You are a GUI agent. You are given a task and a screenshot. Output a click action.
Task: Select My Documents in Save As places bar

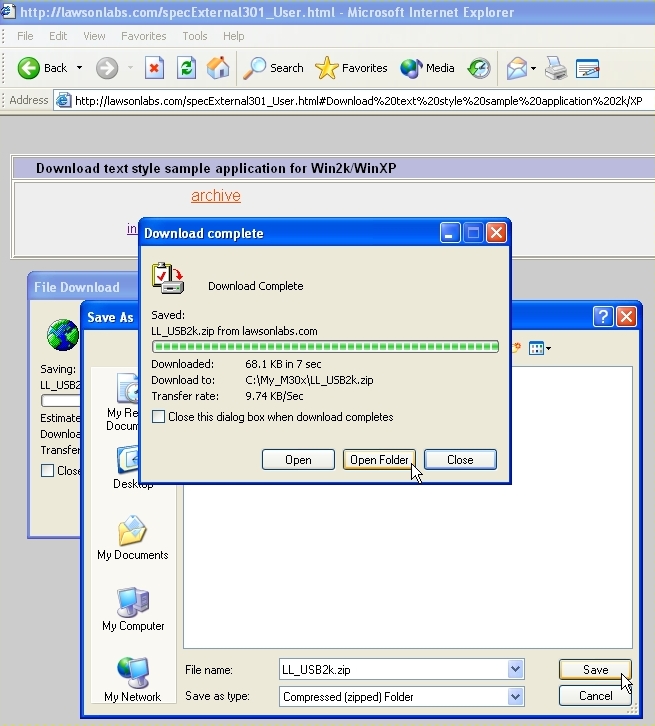[x=133, y=538]
